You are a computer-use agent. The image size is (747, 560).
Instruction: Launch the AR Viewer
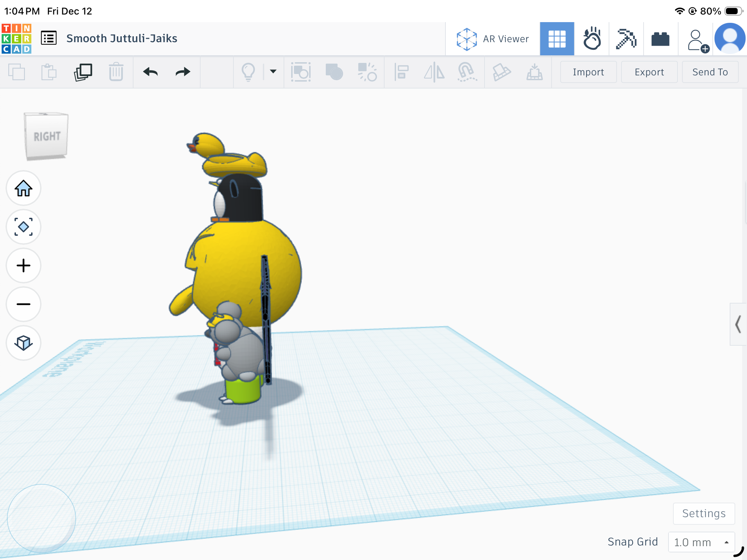pyautogui.click(x=492, y=39)
